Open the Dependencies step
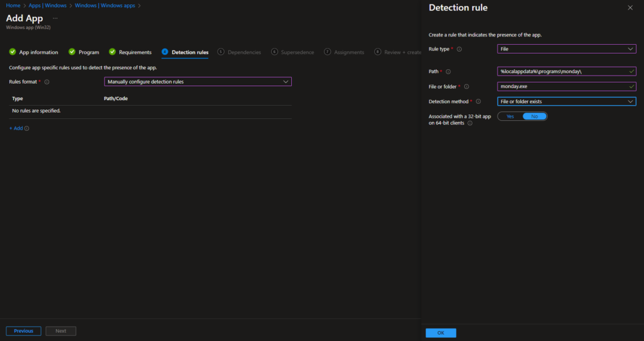644x341 pixels. pos(245,52)
